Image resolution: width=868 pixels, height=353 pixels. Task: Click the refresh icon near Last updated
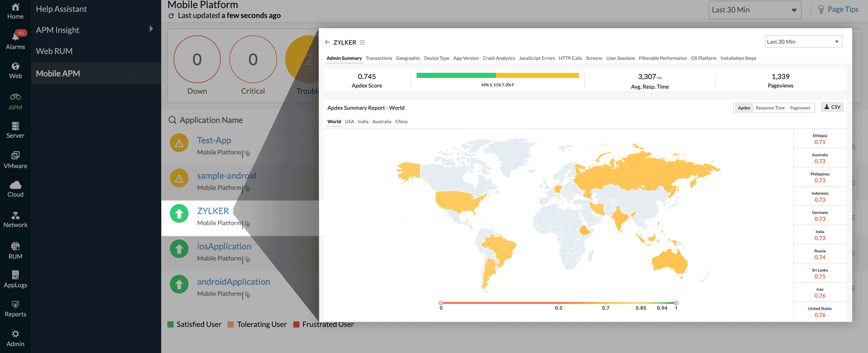point(171,16)
